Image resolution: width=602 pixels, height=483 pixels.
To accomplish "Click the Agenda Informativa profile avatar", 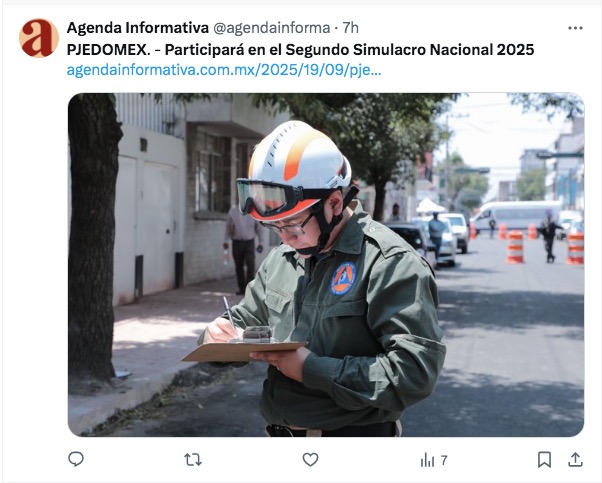I will tap(39, 38).
